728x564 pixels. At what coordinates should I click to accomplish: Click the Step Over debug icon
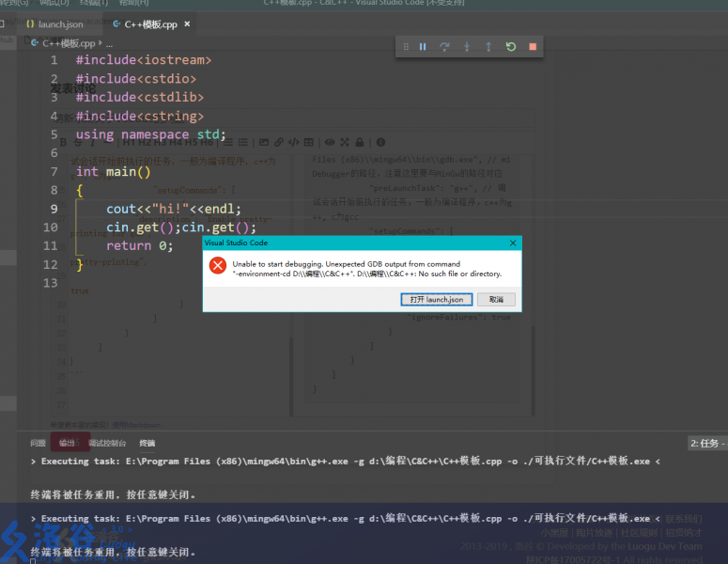tap(444, 46)
